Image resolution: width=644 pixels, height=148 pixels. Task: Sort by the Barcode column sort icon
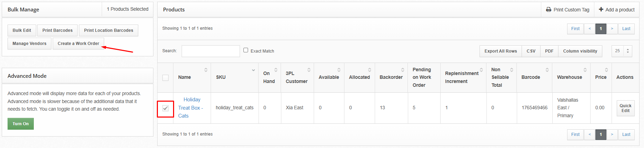pos(547,70)
